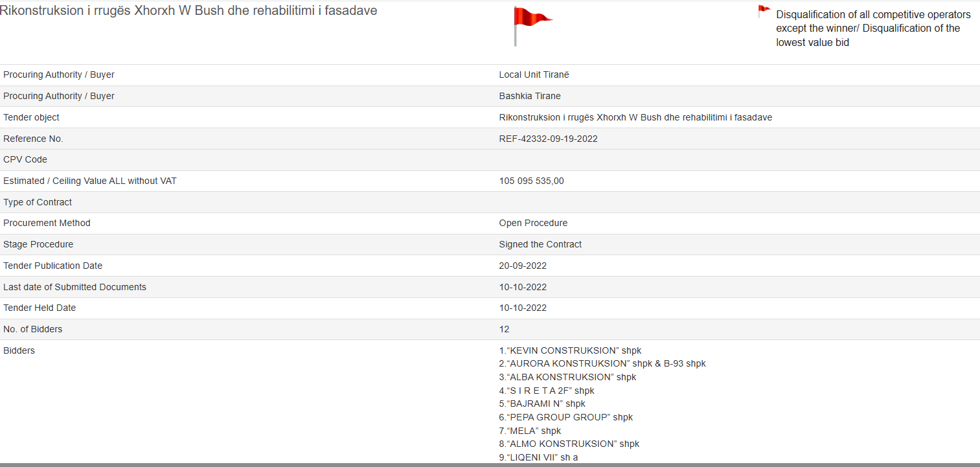980x467 pixels.
Task: Select the Local Unit Tiranë value
Action: (x=534, y=74)
